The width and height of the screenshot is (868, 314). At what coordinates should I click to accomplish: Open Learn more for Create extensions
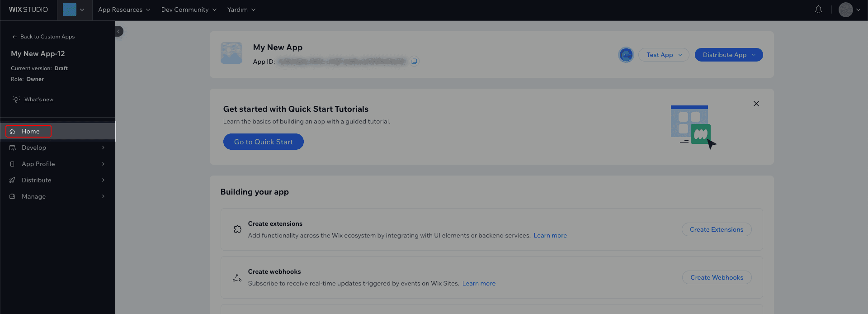click(x=550, y=235)
